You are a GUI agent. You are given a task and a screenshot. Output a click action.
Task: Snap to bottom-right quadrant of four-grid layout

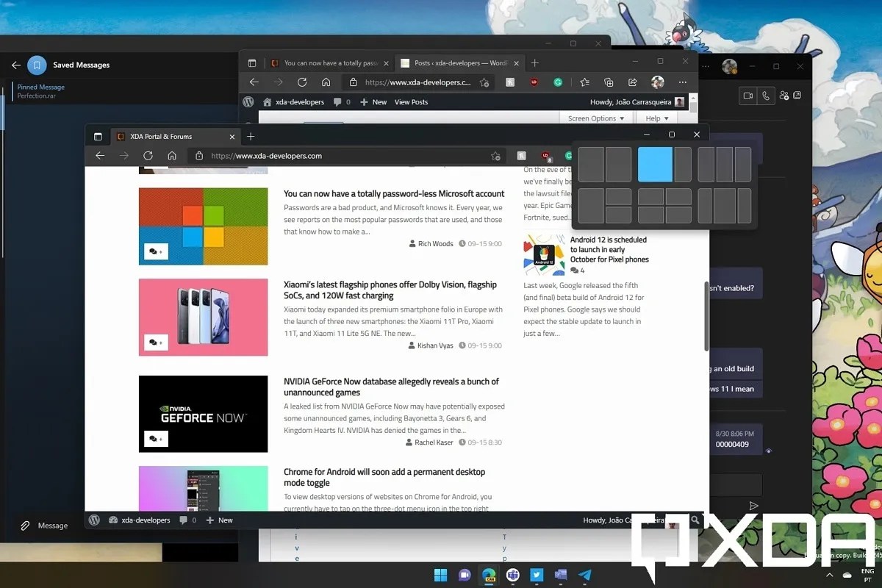click(x=678, y=215)
